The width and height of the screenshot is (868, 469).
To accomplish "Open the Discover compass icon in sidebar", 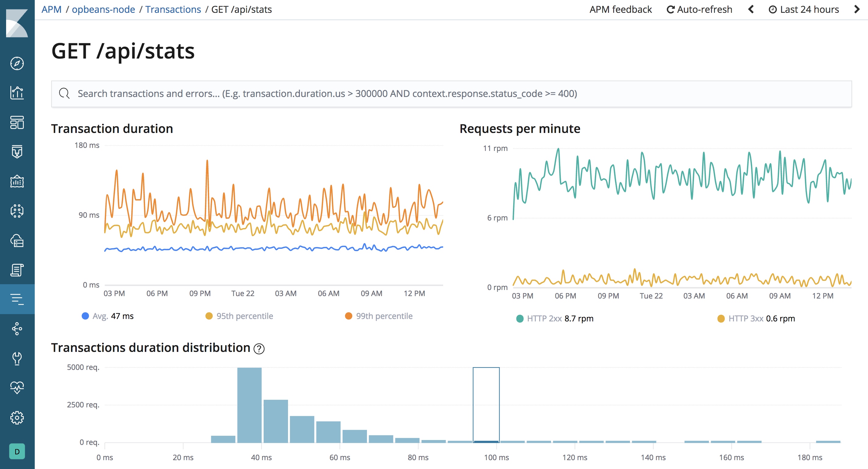I will pos(17,63).
